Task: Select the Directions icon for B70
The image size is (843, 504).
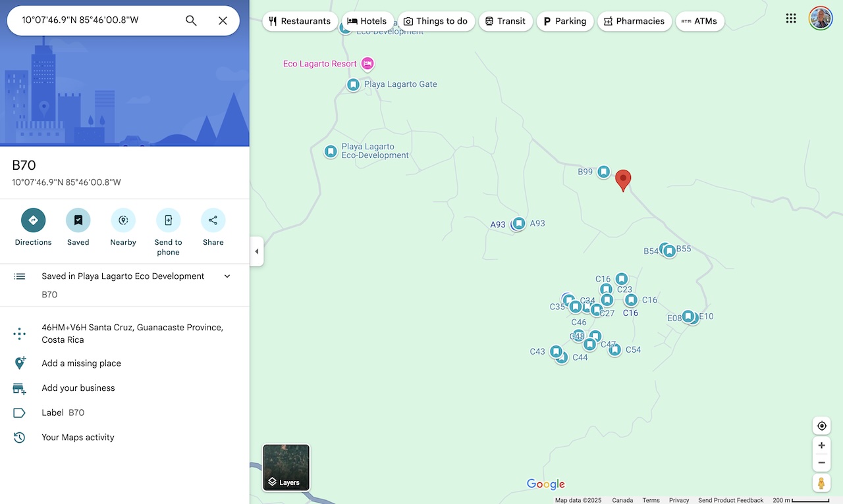Action: click(x=33, y=220)
